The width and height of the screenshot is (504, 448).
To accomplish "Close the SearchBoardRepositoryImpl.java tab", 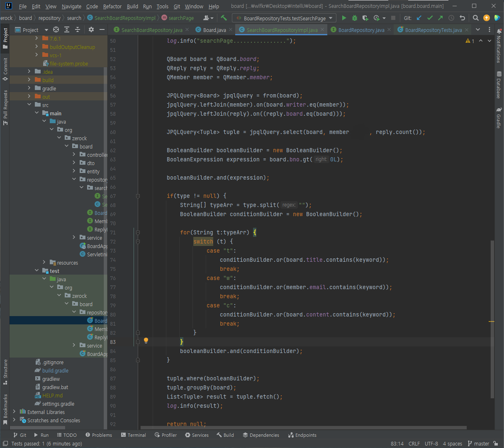I will (322, 30).
